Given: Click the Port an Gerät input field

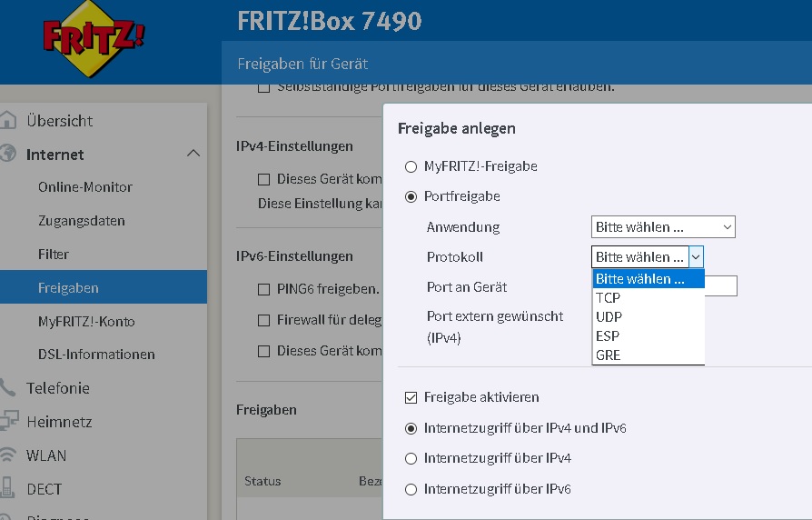Looking at the screenshot, I should coord(721,286).
